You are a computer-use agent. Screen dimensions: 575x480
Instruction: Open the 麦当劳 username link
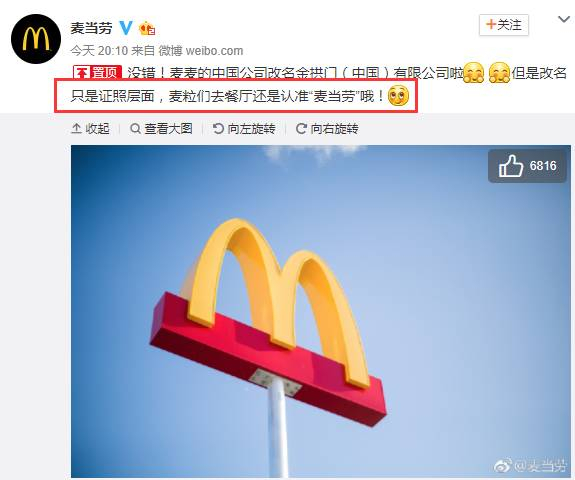coord(91,28)
